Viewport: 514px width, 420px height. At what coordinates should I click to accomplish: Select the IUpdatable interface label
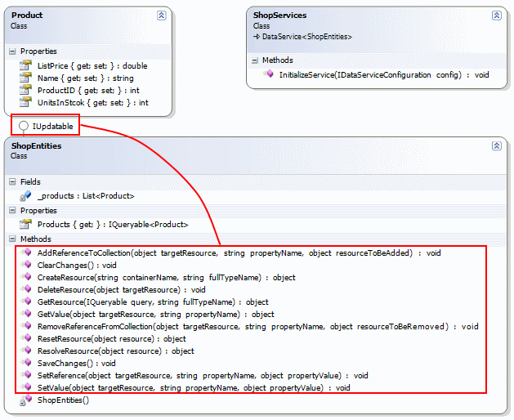click(53, 126)
